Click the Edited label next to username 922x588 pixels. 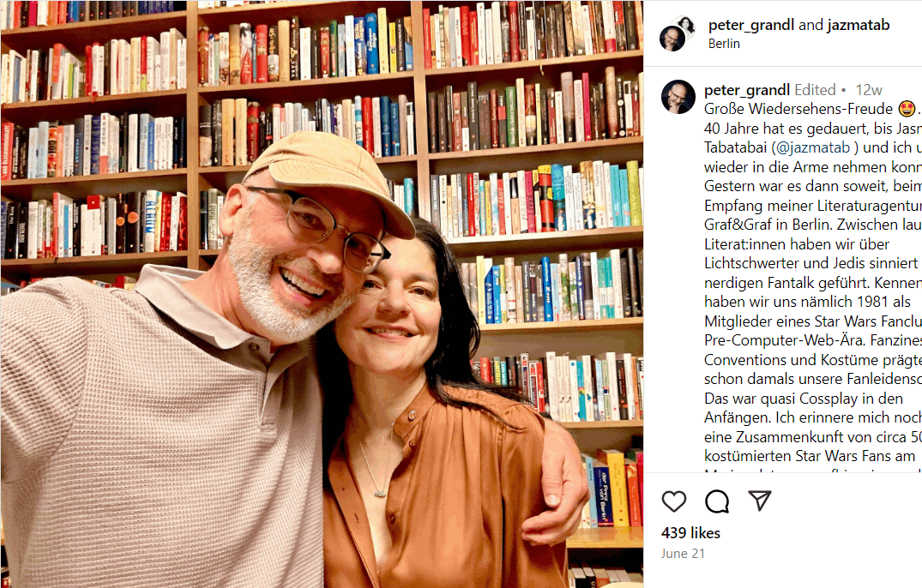point(815,90)
